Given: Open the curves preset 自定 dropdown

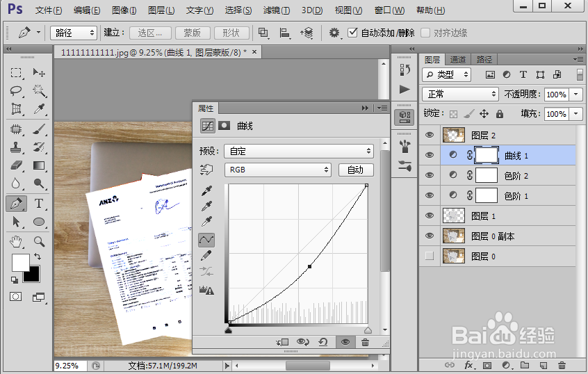Looking at the screenshot, I should pyautogui.click(x=299, y=151).
